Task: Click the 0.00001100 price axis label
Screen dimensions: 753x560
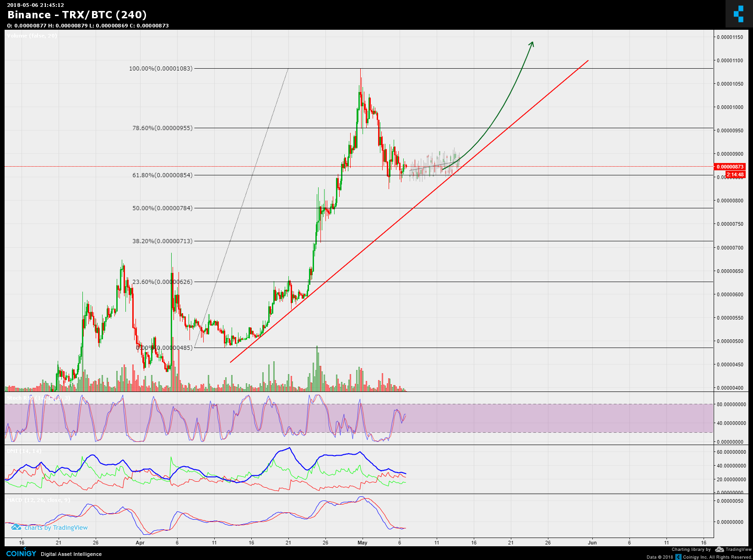Action: [x=730, y=60]
